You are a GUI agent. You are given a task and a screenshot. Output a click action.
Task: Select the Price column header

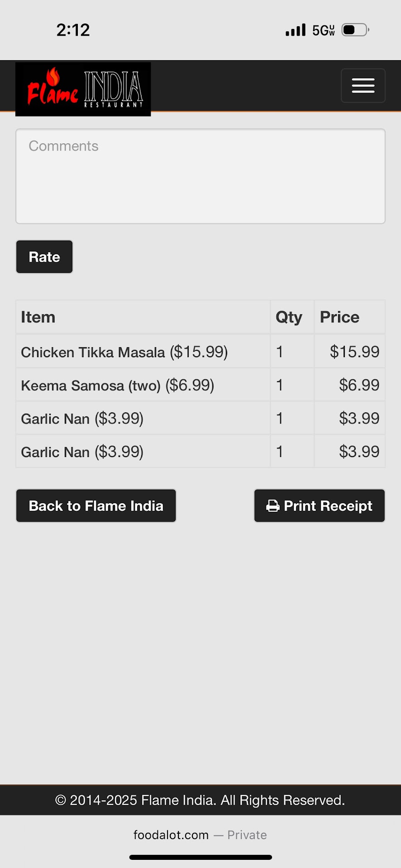(339, 317)
